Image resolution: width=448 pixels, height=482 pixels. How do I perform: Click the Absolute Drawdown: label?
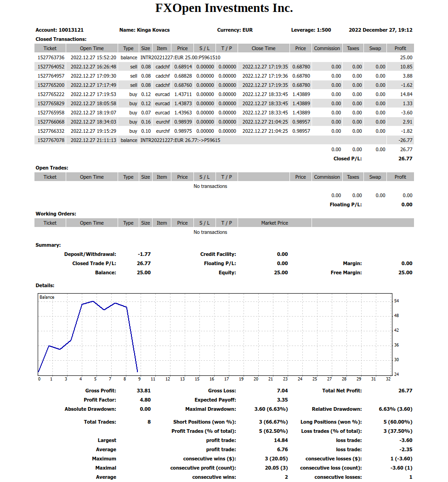(91, 409)
